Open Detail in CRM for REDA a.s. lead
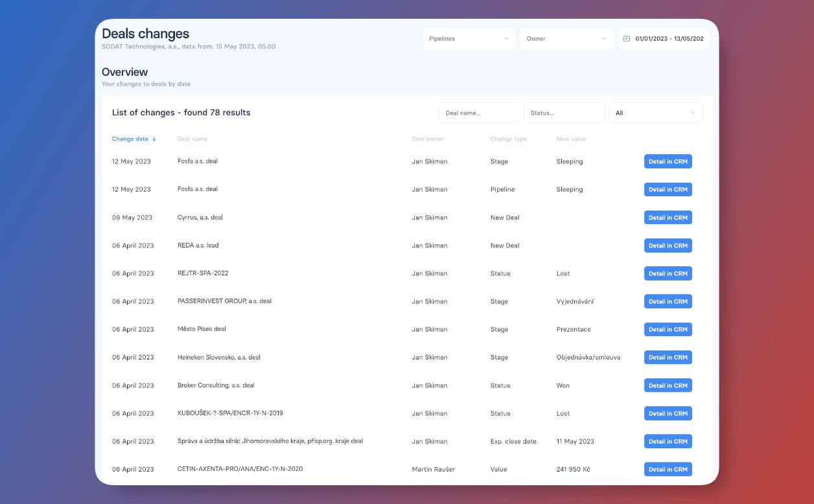Viewport: 814px width, 504px height. (x=668, y=245)
